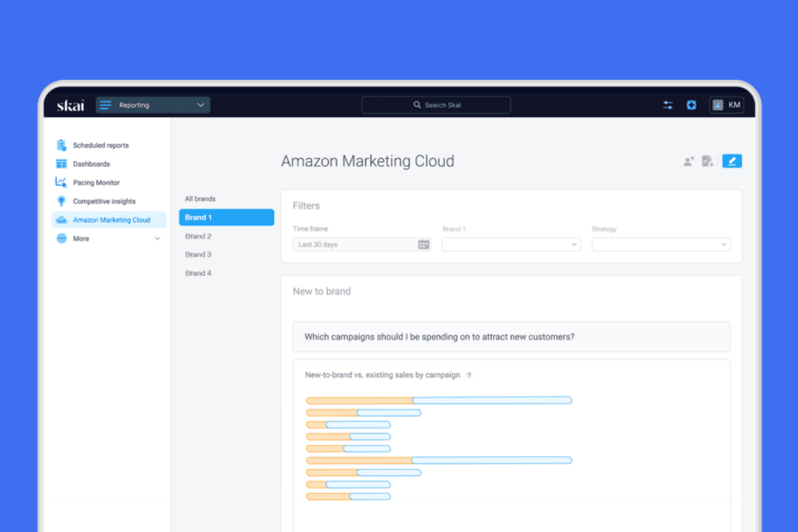Click the add-user icon near page title
The image size is (798, 532).
(x=688, y=160)
